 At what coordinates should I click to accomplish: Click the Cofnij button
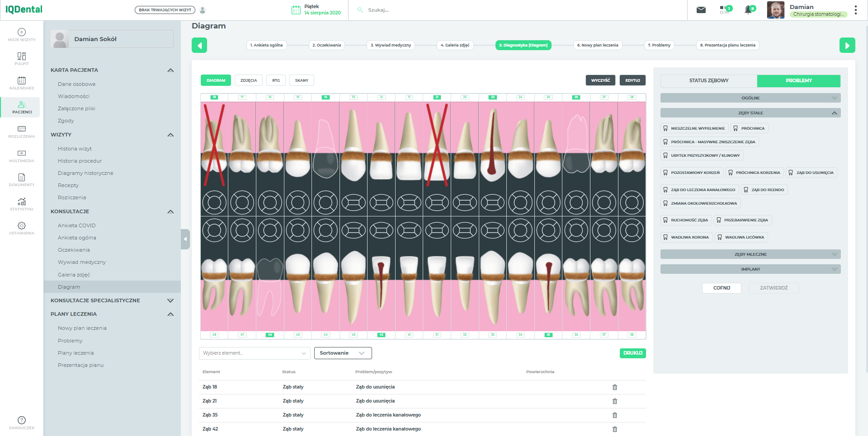[x=722, y=288]
